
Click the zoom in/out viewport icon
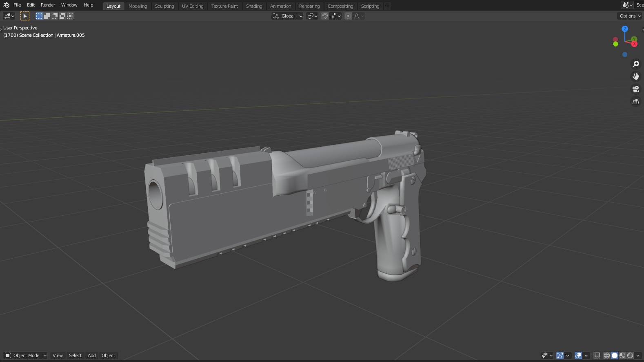click(635, 64)
